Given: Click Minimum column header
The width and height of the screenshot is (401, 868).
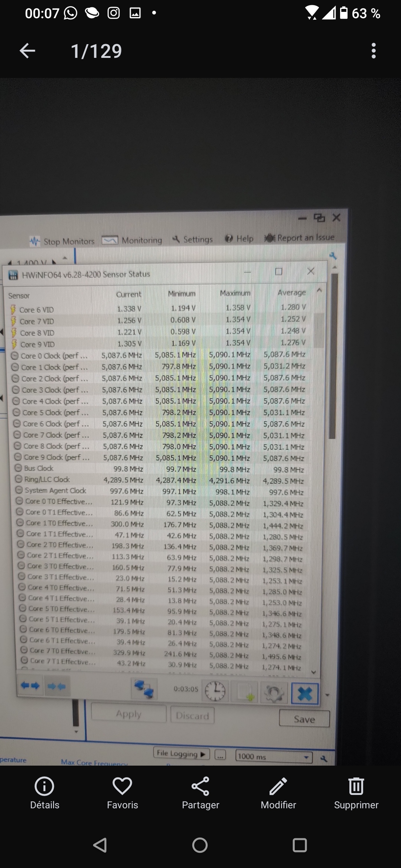Looking at the screenshot, I should click(182, 293).
